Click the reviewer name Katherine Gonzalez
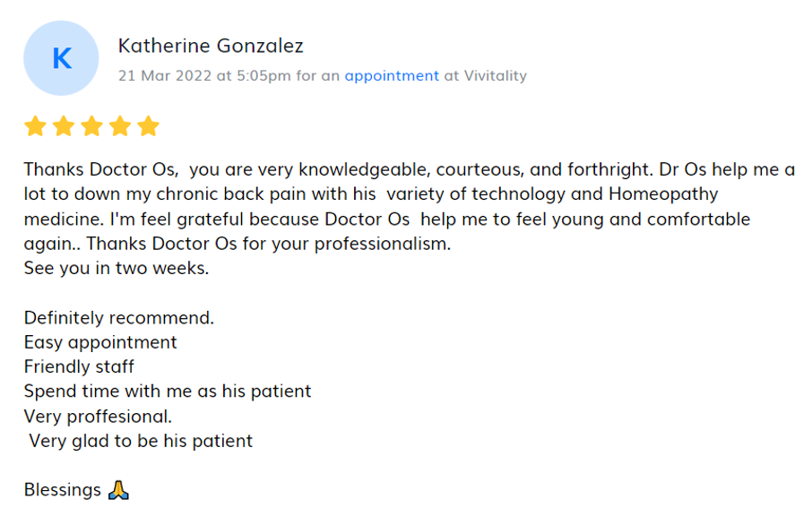The image size is (812, 508). [211, 46]
